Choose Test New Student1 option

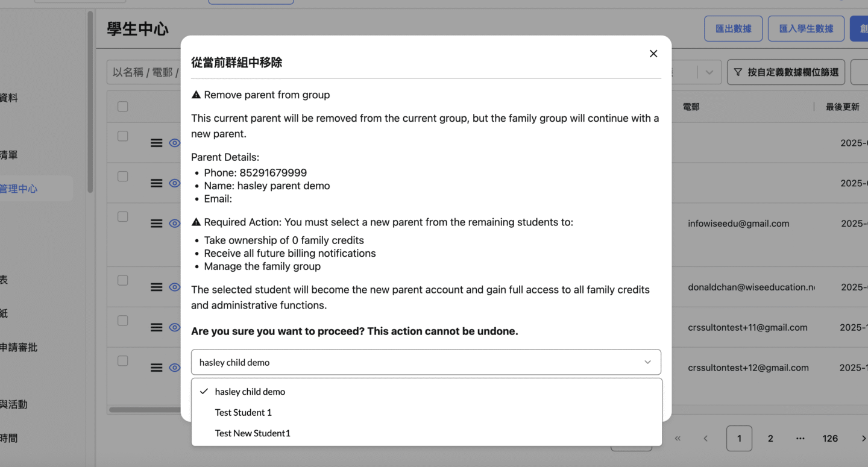[x=253, y=433]
